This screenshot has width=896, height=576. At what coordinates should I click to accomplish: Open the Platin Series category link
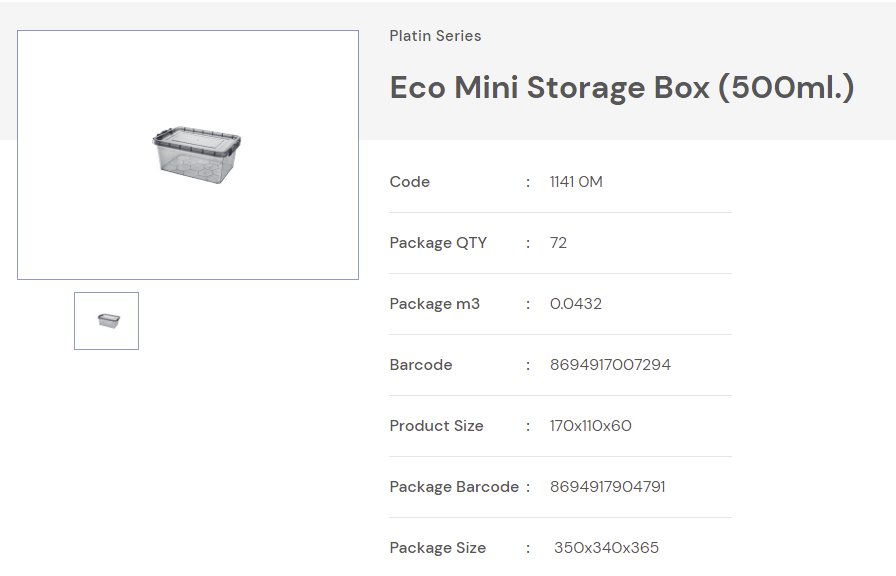[435, 36]
